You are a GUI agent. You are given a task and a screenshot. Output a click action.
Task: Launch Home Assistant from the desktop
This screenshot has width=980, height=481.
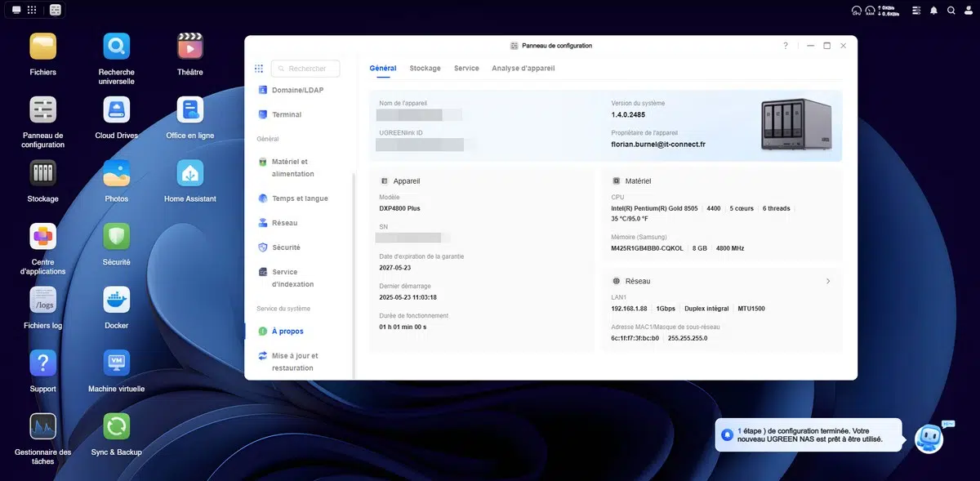click(x=190, y=173)
